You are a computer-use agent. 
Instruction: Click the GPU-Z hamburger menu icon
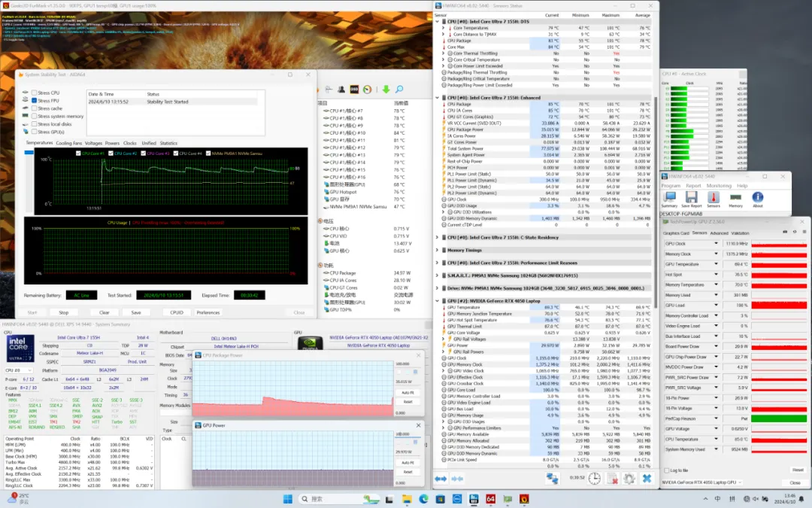pos(803,232)
